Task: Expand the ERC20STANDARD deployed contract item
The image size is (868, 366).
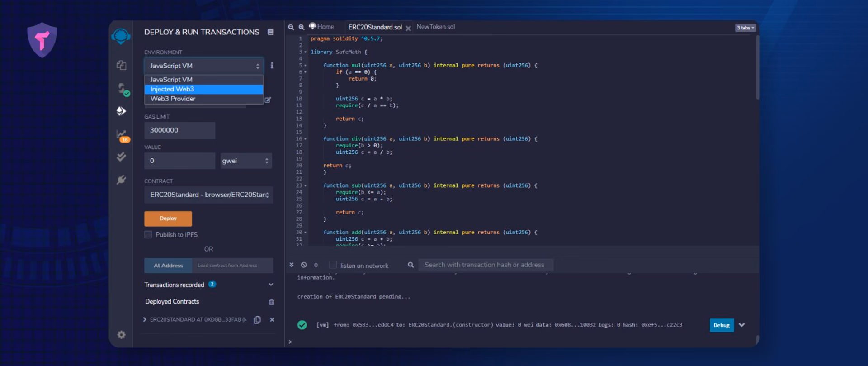Action: [x=145, y=319]
